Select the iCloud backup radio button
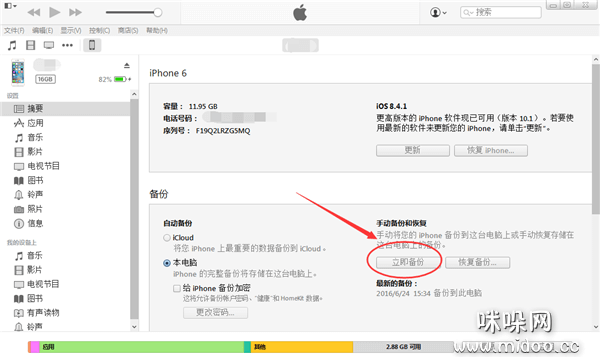600x362 pixels. (167, 238)
